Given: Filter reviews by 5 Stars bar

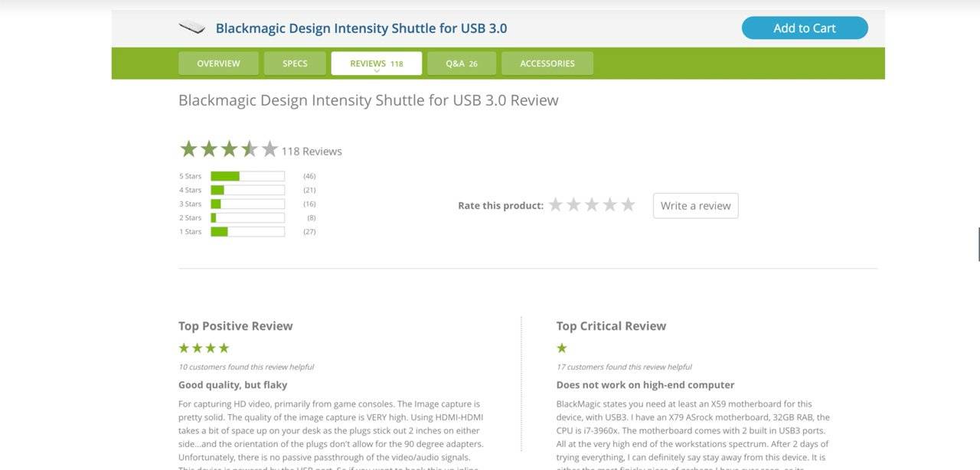Looking at the screenshot, I should point(247,176).
